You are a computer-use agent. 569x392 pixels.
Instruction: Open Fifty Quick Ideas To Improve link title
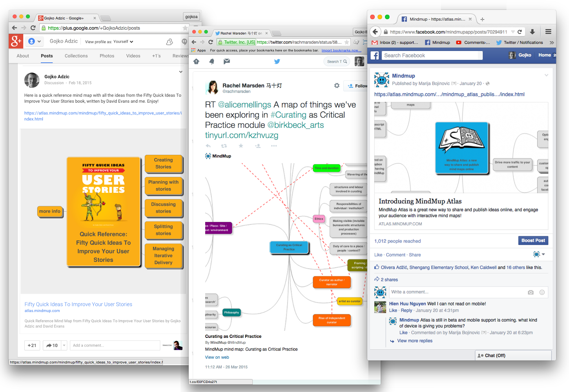pyautogui.click(x=78, y=304)
